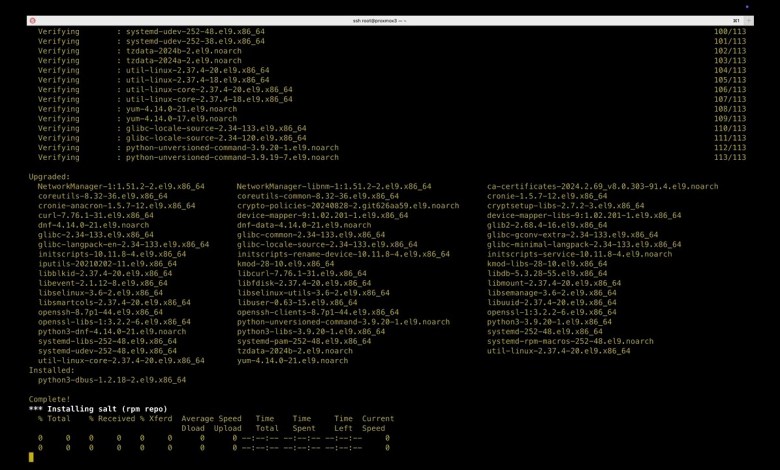Select 'glibc-gconv-extra-2.34-133.el9.x86_64' package
Viewport: 780px width, 470px height.
(x=572, y=235)
